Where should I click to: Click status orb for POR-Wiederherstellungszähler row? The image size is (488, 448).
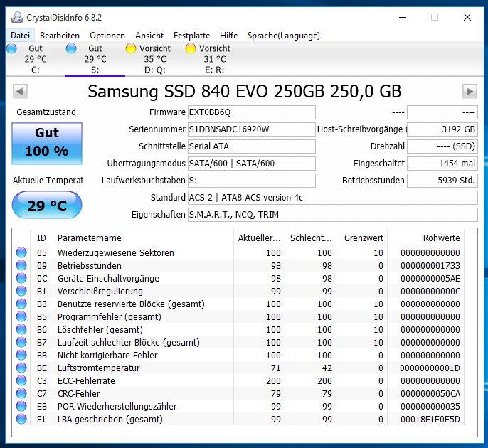(21, 406)
